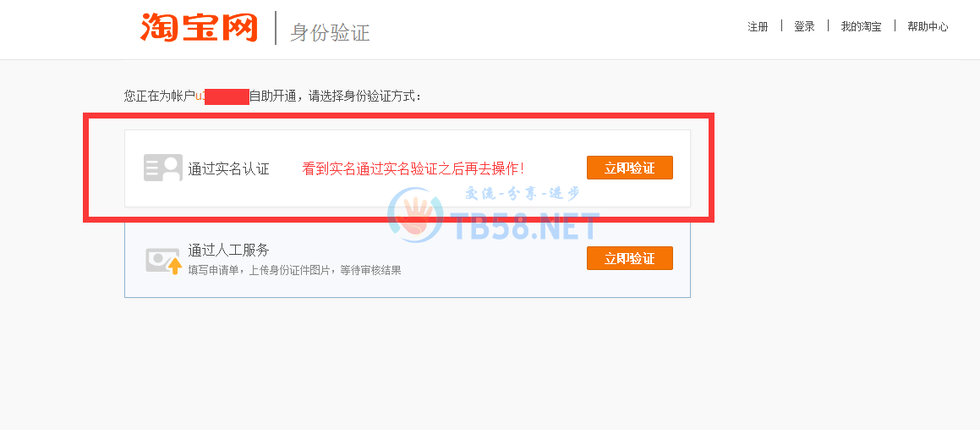This screenshot has width=980, height=430.
Task: Go to 我的淘宝 in top navigation
Action: tap(861, 26)
